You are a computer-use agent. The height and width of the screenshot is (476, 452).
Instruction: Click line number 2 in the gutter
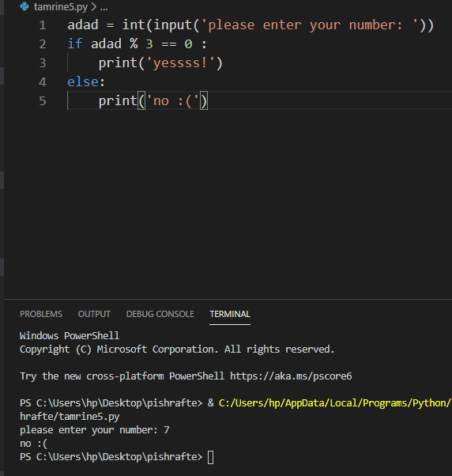(43, 44)
